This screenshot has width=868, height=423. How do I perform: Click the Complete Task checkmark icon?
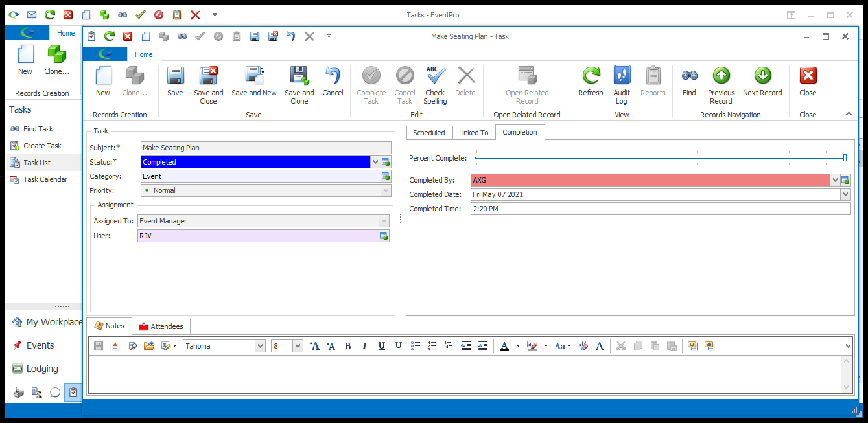[371, 76]
